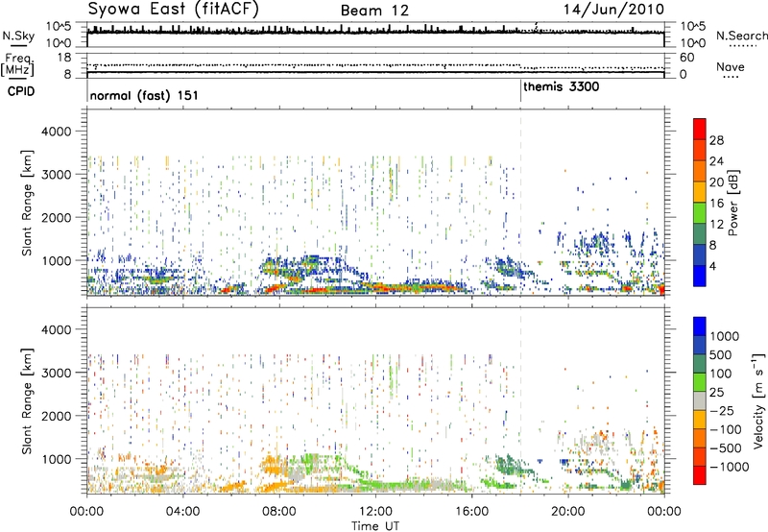Click the 'N.Sky' legend label
This screenshot has height=532, width=768.
pyautogui.click(x=18, y=36)
